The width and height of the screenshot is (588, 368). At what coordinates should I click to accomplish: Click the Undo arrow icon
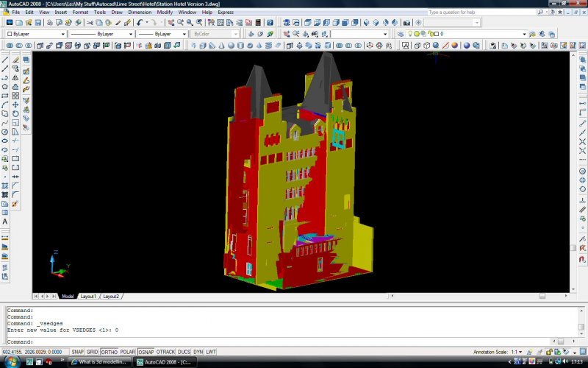point(139,23)
